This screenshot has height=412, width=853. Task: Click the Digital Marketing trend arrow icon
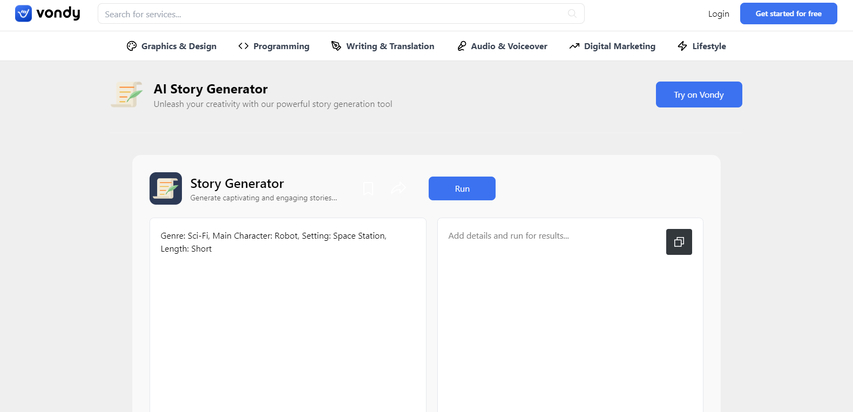click(x=574, y=46)
